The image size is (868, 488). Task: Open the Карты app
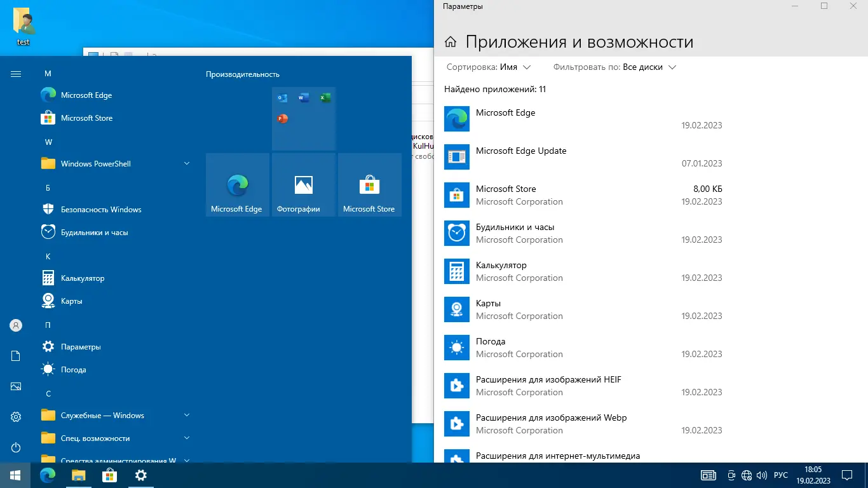[70, 301]
